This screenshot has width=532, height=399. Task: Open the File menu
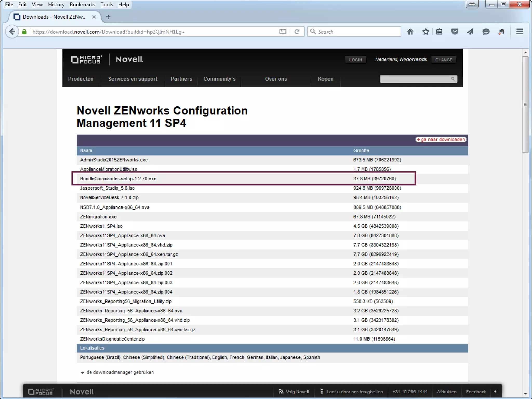9,4
